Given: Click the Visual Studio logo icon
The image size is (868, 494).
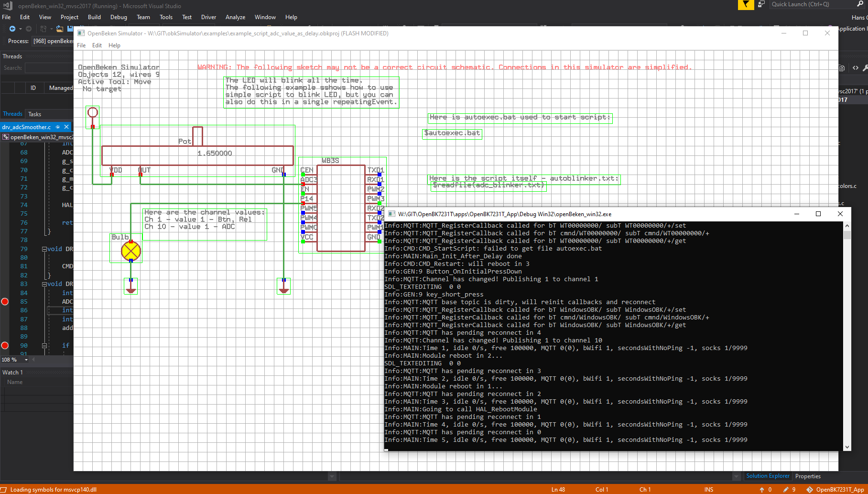Looking at the screenshot, I should pyautogui.click(x=8, y=6).
